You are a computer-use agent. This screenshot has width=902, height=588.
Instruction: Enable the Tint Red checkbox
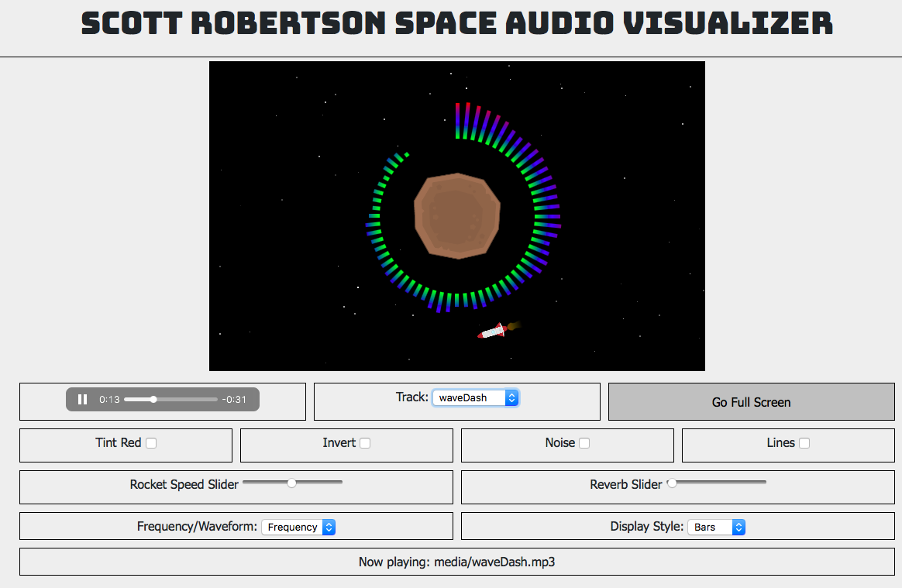151,443
